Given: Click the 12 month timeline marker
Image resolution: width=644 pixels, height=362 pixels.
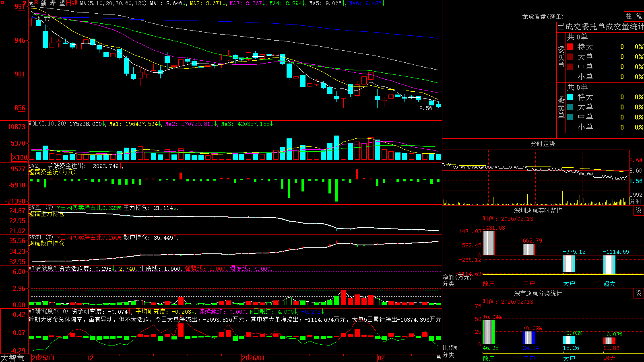Looking at the screenshot, I should click(90, 358).
